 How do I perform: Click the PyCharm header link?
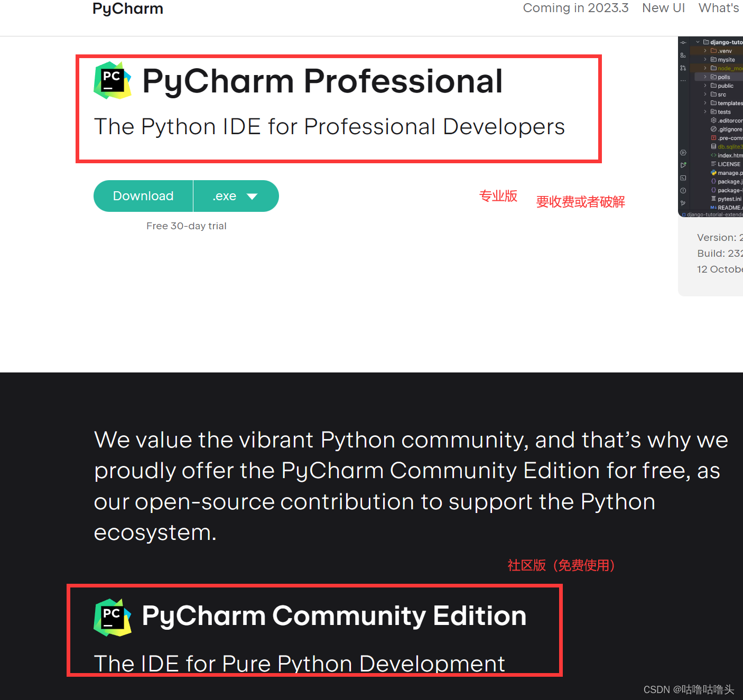(127, 8)
